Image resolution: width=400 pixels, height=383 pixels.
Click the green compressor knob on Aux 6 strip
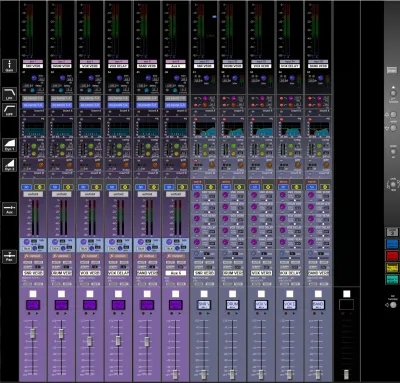176,147
